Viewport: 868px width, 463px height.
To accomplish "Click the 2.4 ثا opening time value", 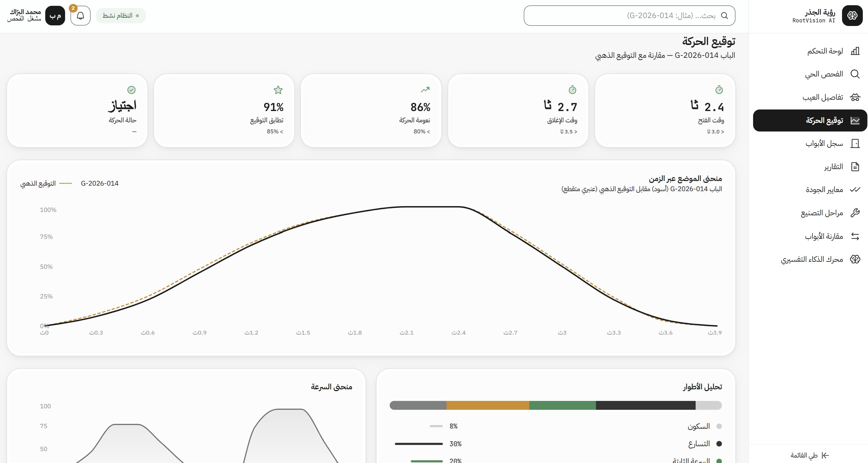I will [707, 106].
